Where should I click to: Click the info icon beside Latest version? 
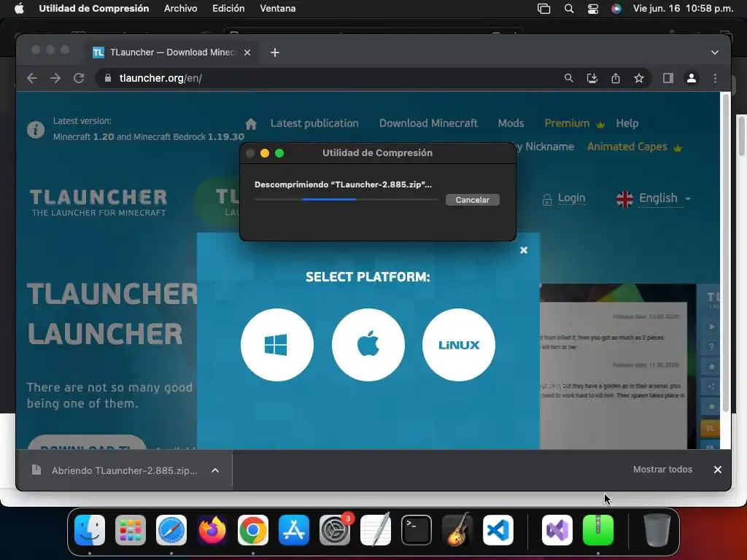coord(36,130)
